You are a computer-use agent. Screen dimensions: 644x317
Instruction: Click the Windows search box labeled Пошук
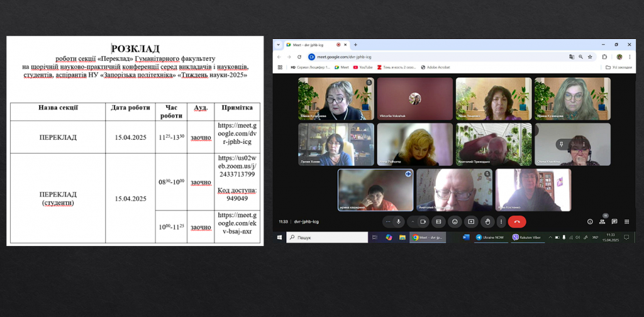pyautogui.click(x=327, y=237)
